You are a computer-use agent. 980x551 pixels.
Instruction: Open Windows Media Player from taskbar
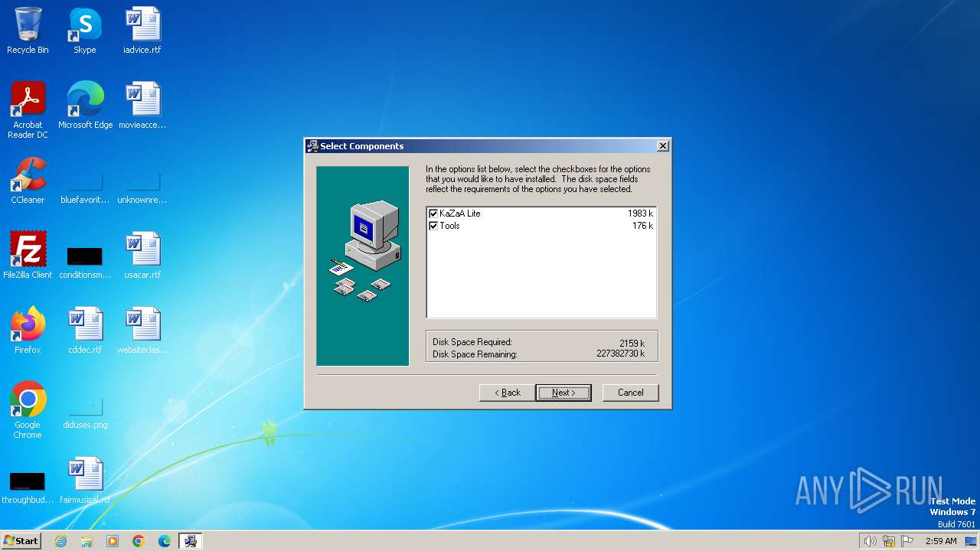pos(113,541)
